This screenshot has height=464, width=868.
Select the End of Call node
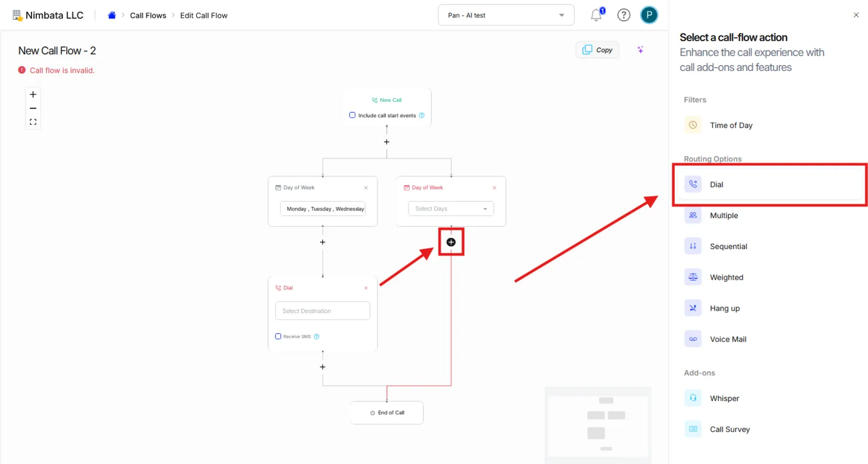click(387, 413)
